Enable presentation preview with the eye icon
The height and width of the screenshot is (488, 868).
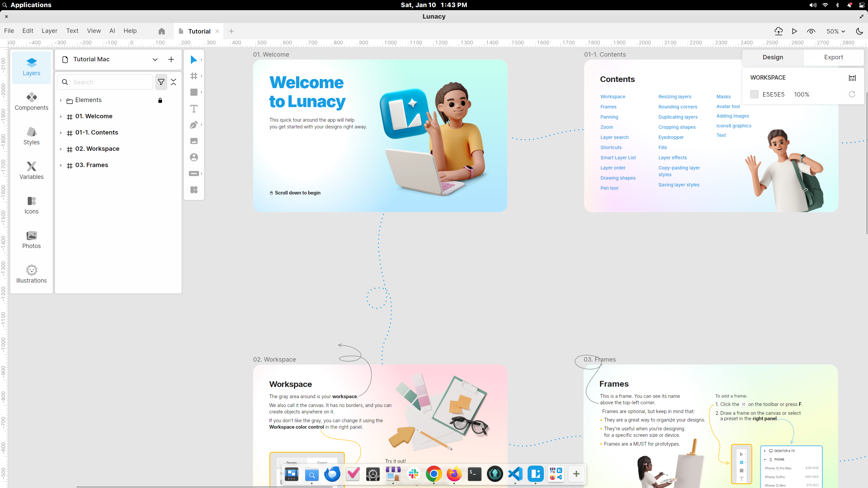click(811, 31)
